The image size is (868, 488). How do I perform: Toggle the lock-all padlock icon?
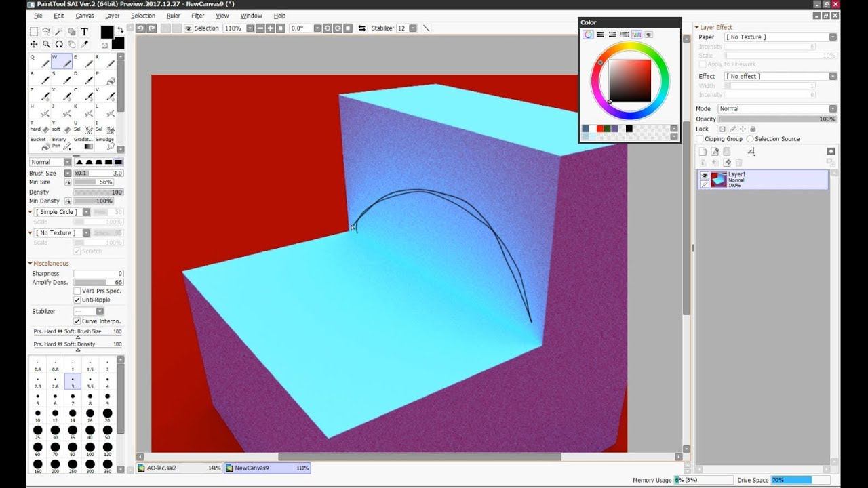click(x=753, y=129)
